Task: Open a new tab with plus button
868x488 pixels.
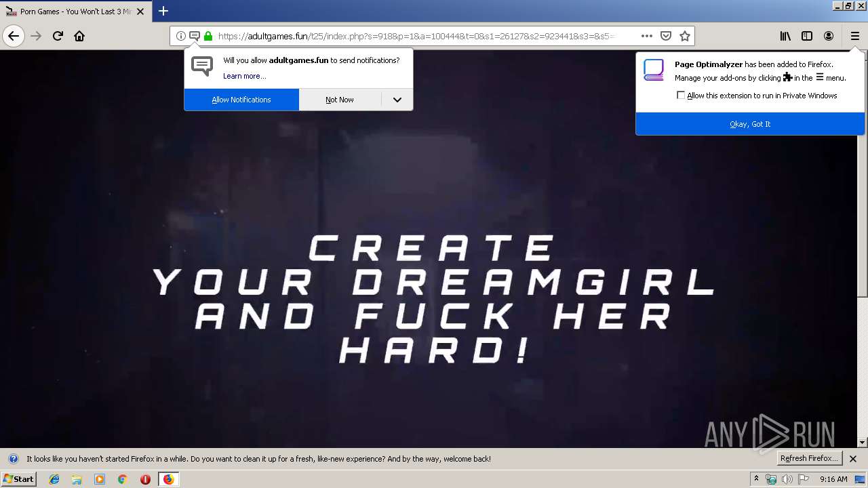Action: [163, 11]
